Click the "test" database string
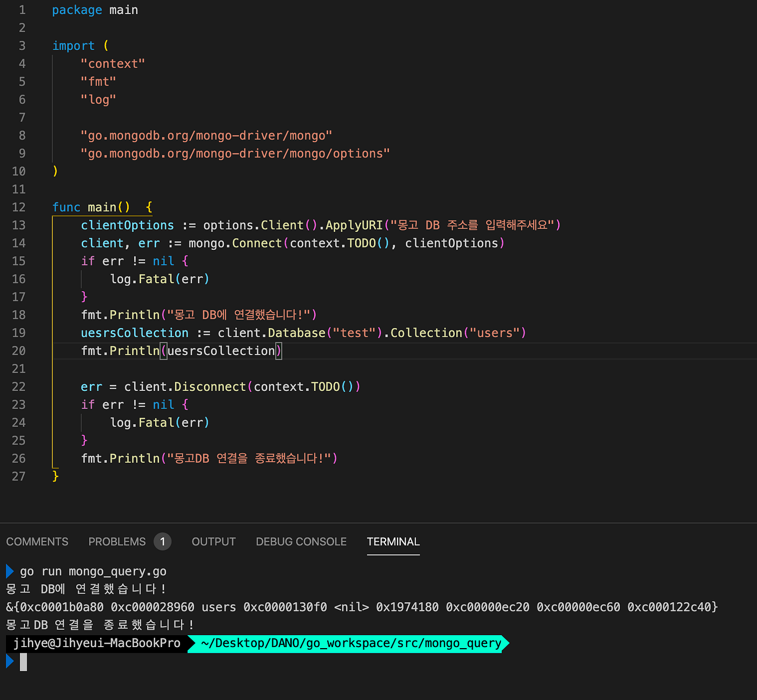This screenshot has width=757, height=700. (x=354, y=333)
